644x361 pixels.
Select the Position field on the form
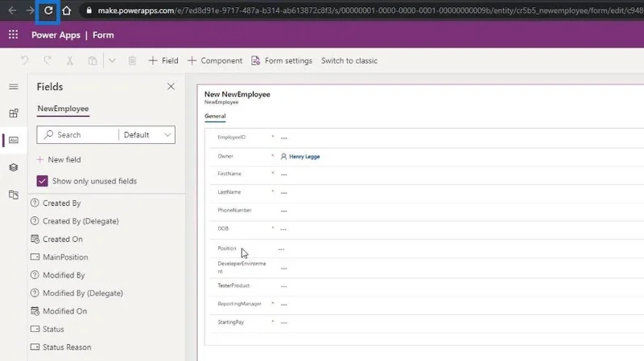click(427, 248)
